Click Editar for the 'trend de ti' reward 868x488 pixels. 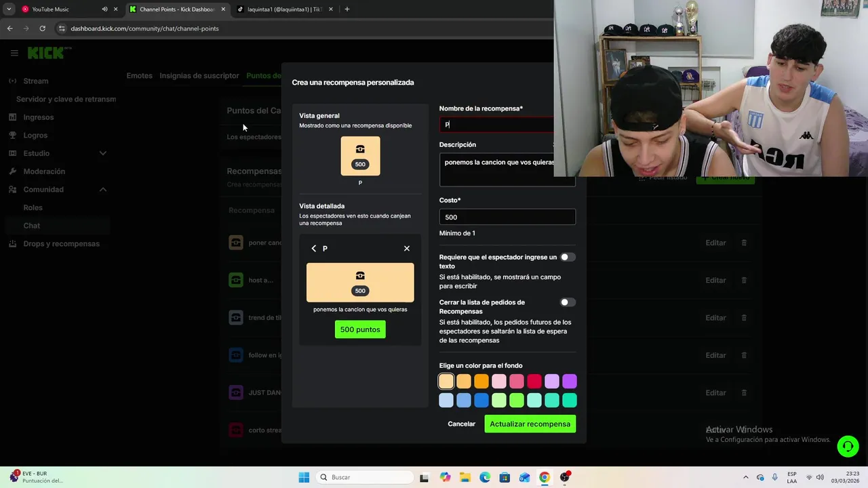[715, 318]
